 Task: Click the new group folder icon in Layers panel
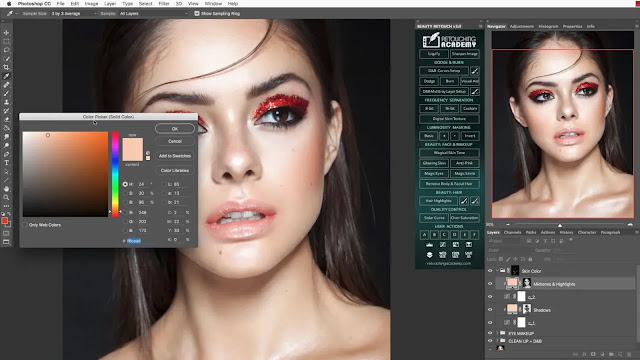(611, 354)
